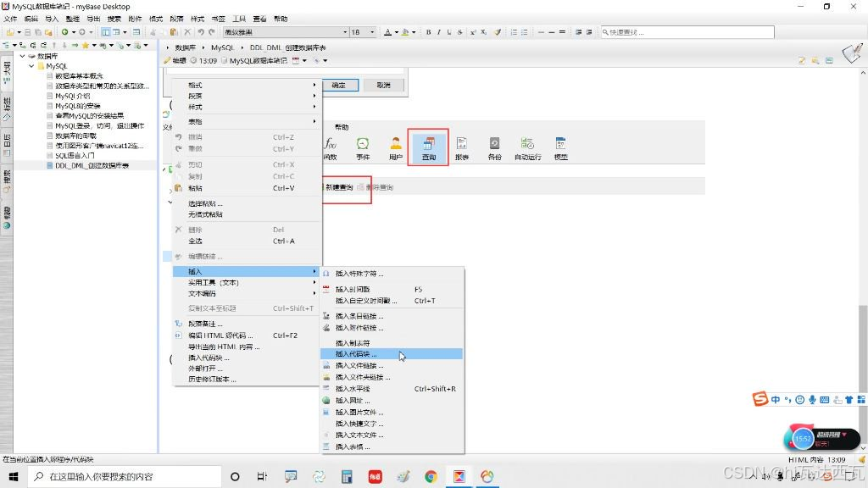Click the clear formatting brush icon
The width and height of the screenshot is (868, 488).
[498, 32]
